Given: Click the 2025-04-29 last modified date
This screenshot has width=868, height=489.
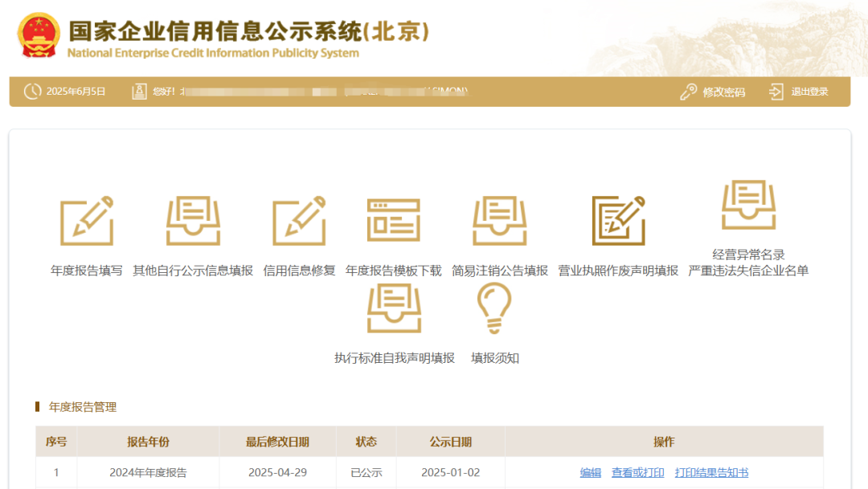Looking at the screenshot, I should coord(277,473).
